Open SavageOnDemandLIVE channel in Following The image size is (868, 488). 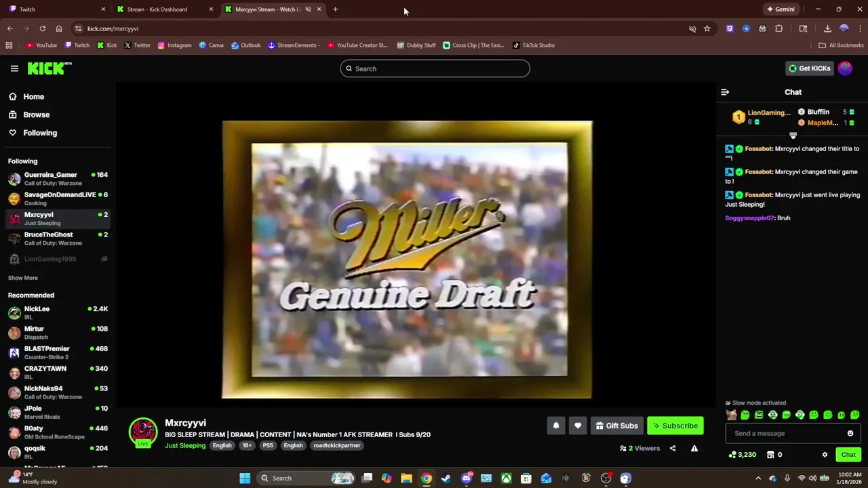[58, 199]
